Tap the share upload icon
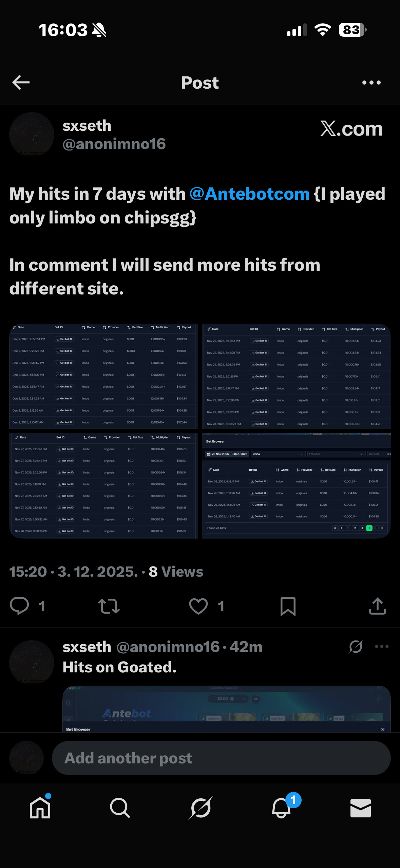Screen dimensions: 400x868 377,606
